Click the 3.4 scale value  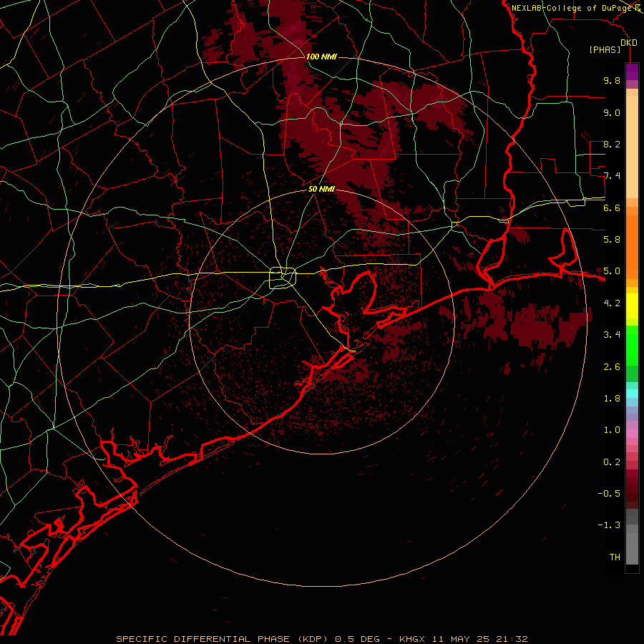[x=612, y=335]
